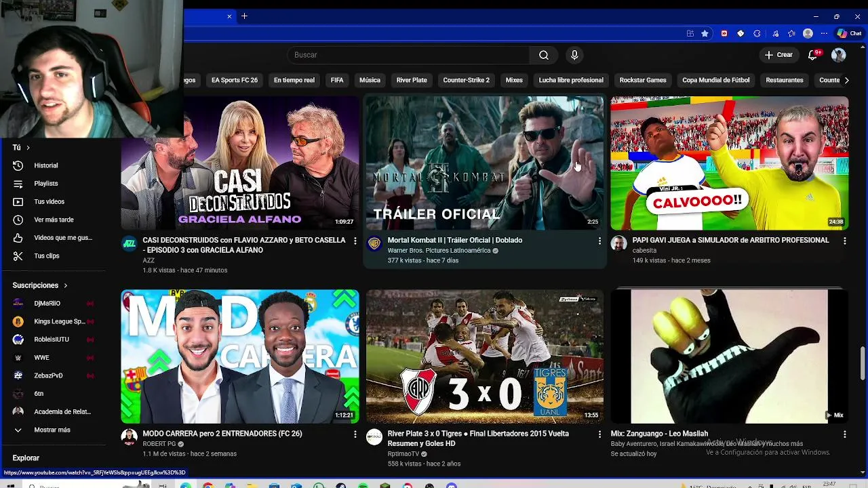Open Copilot Chat button
The height and width of the screenshot is (488, 868).
[850, 33]
